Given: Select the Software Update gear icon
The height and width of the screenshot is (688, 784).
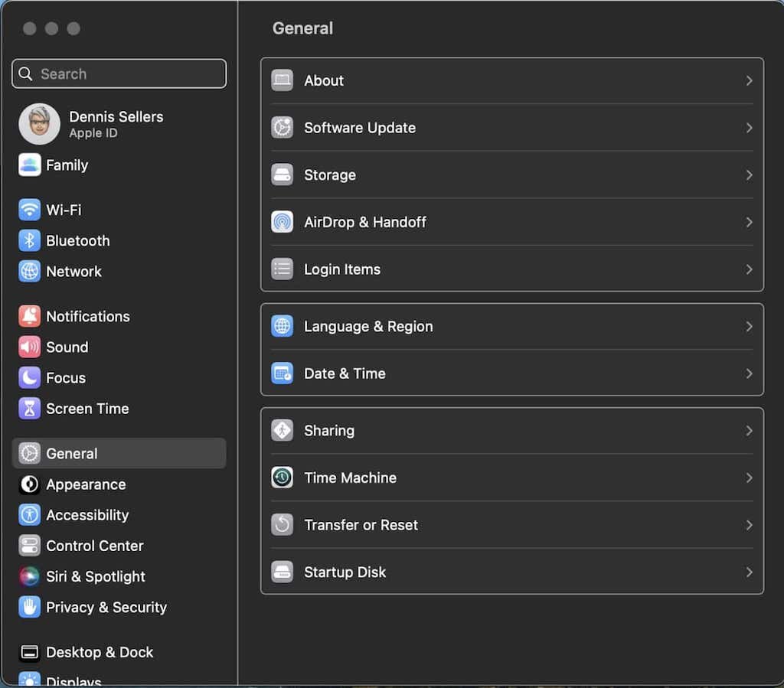Looking at the screenshot, I should click(283, 128).
